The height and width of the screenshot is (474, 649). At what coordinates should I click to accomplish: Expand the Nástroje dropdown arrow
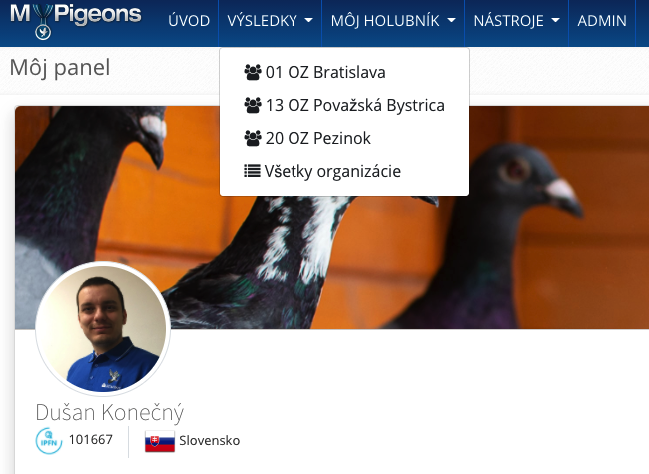point(555,20)
